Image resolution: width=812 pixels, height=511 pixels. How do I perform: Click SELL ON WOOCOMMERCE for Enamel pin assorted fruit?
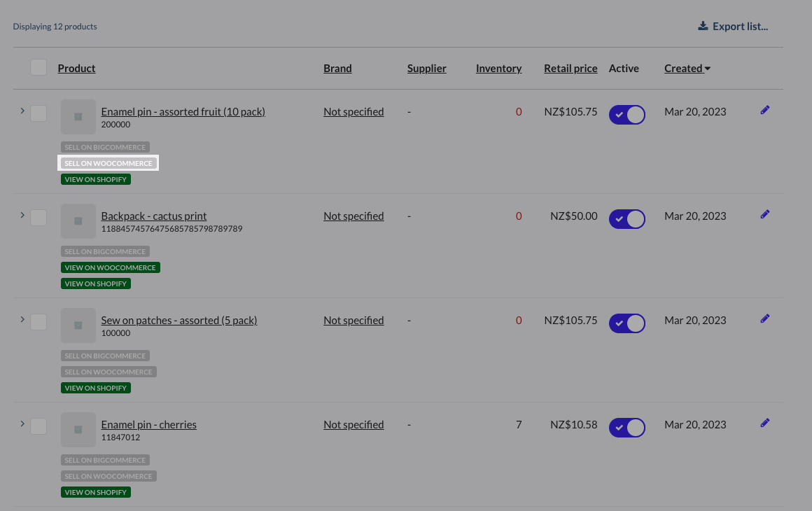pos(108,162)
